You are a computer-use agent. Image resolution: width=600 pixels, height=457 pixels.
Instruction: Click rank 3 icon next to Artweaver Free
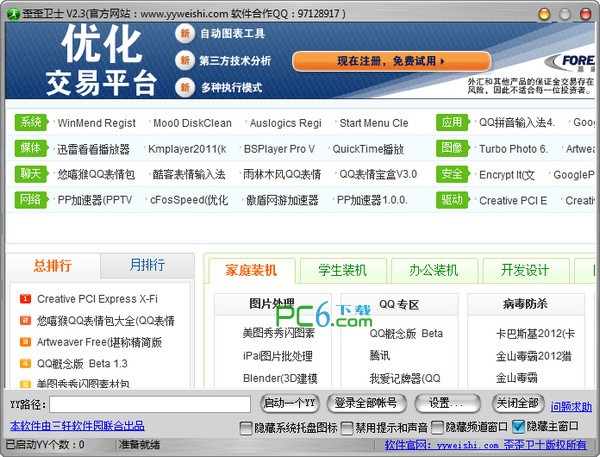[25, 342]
